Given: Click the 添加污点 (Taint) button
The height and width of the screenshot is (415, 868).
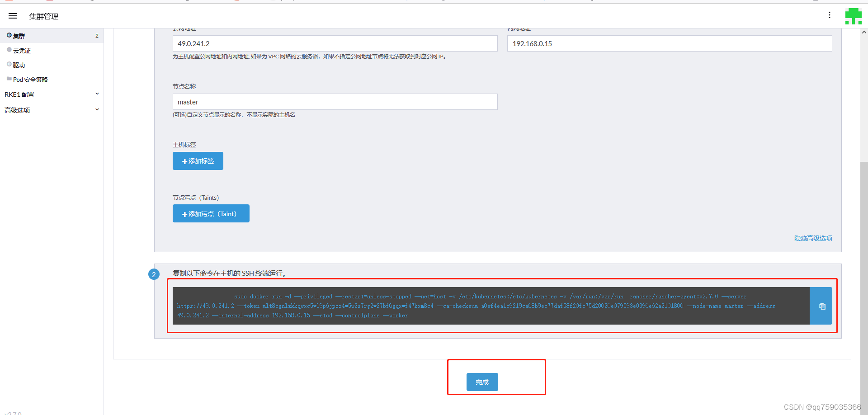Looking at the screenshot, I should (211, 213).
